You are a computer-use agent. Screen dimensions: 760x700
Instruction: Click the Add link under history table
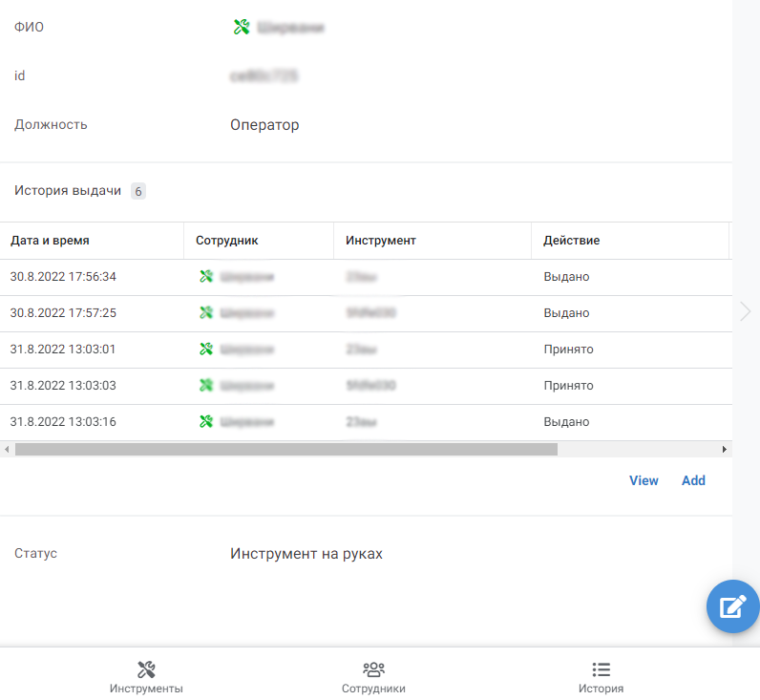(x=693, y=480)
